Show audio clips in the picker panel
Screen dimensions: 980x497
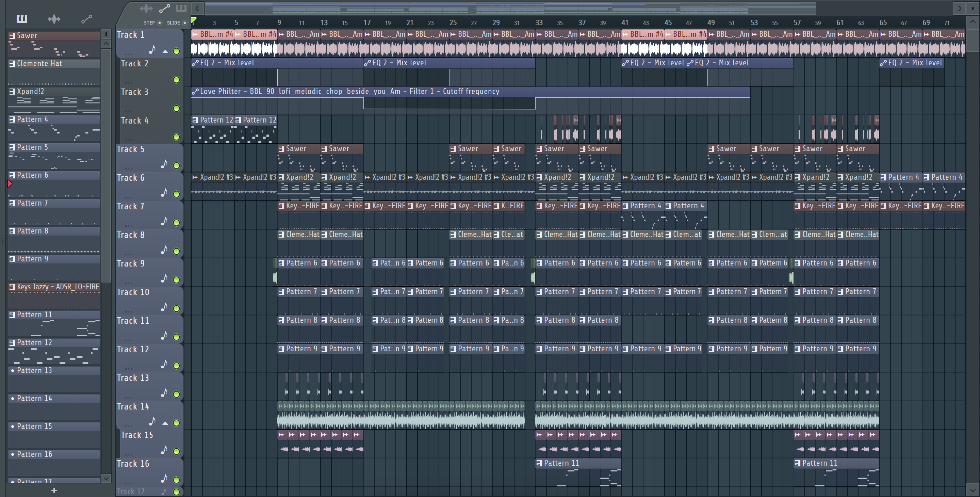tap(54, 19)
